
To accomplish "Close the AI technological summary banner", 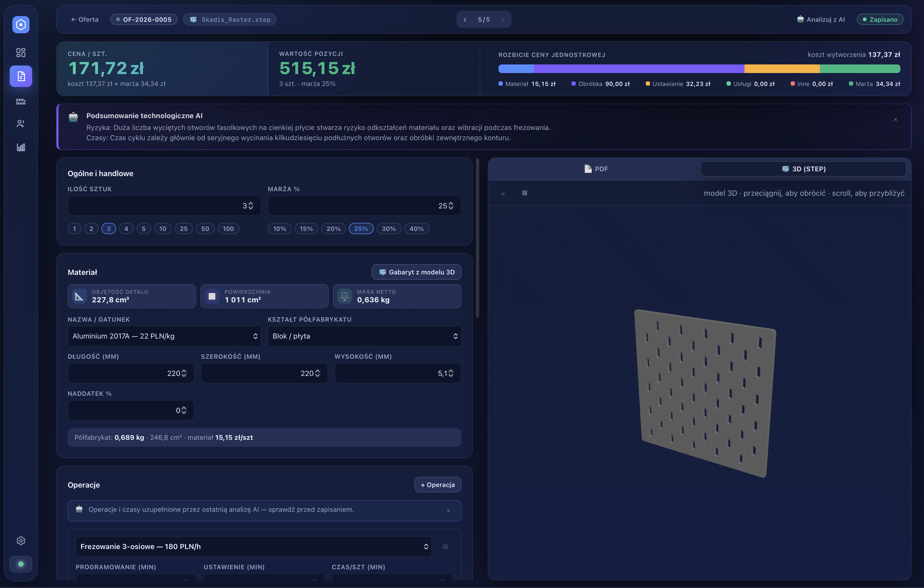I will (x=896, y=119).
